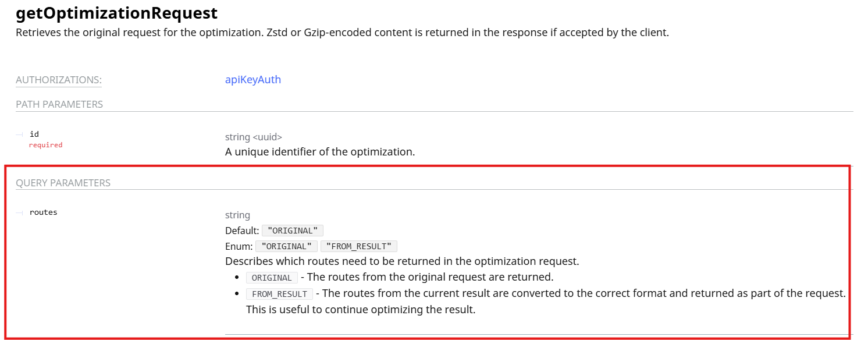Image resolution: width=868 pixels, height=340 pixels.
Task: Open the apiKeyAuth authorization link
Action: pyautogui.click(x=252, y=80)
